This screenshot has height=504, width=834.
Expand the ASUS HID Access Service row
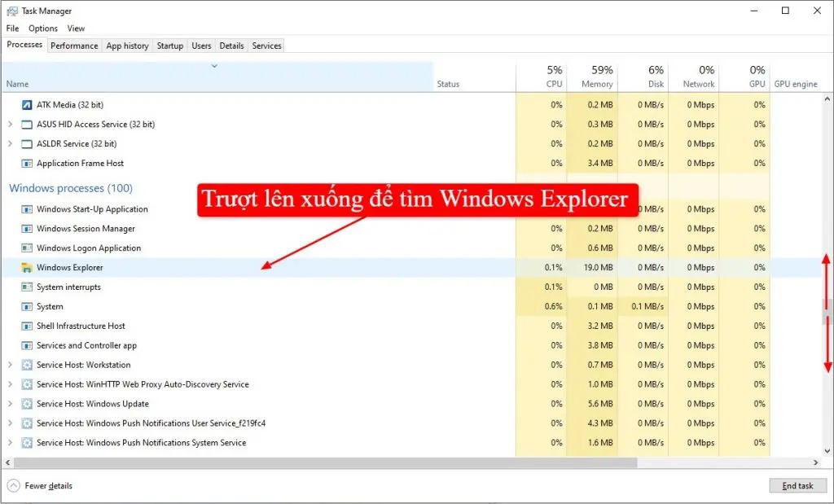point(10,125)
